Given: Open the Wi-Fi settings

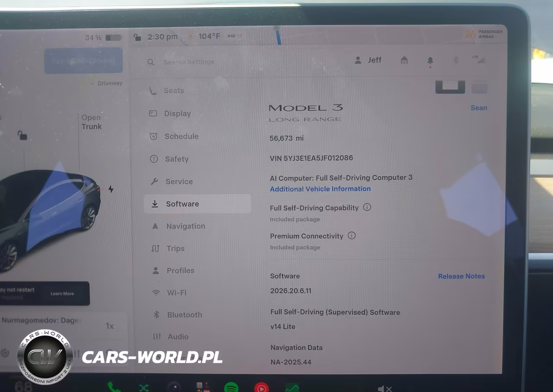Looking at the screenshot, I should coord(170,293).
